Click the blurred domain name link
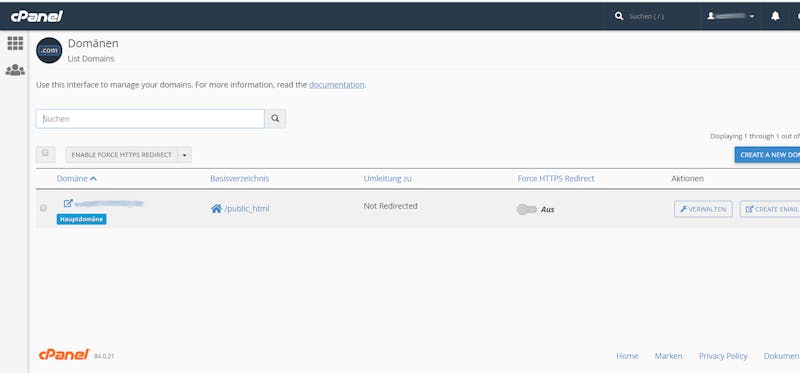The image size is (800, 373). (x=109, y=204)
